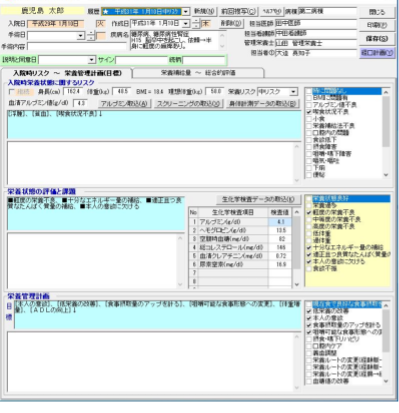This screenshot has height=413, width=399.
Task: Click the risk list scrollbar down arrow
Action: pyautogui.click(x=386, y=175)
